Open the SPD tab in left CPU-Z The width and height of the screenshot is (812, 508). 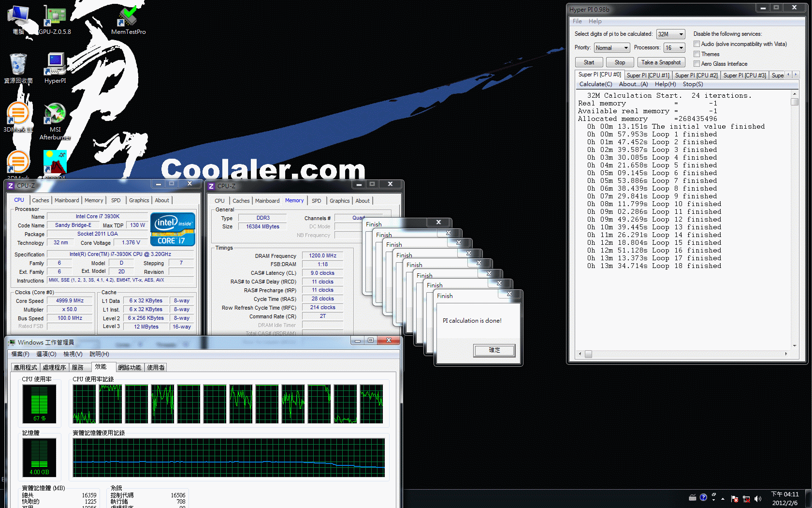point(116,200)
